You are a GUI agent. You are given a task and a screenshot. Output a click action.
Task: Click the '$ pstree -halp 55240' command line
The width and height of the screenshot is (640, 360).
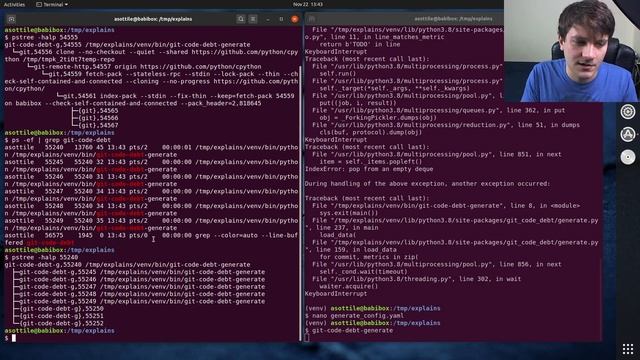(x=41, y=257)
